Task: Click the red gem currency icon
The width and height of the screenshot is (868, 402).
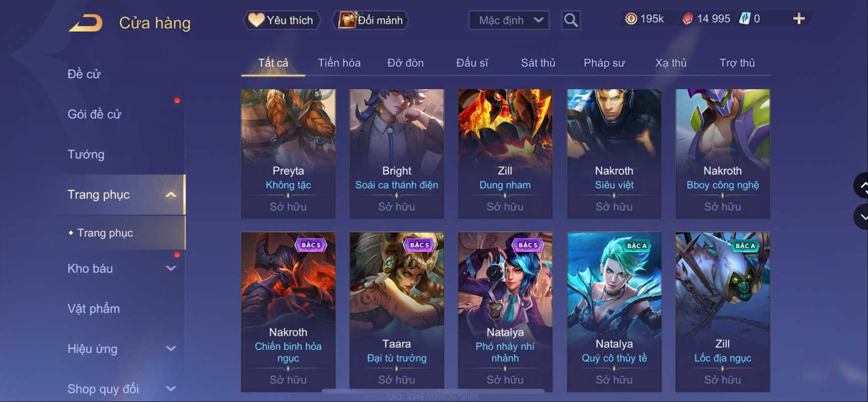Action: pos(687,19)
